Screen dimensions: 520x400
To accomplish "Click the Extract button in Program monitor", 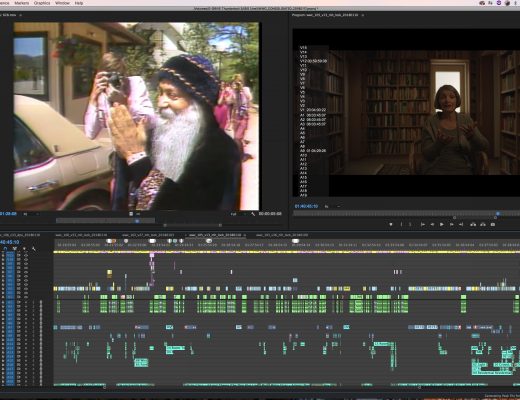I will pyautogui.click(x=483, y=225).
